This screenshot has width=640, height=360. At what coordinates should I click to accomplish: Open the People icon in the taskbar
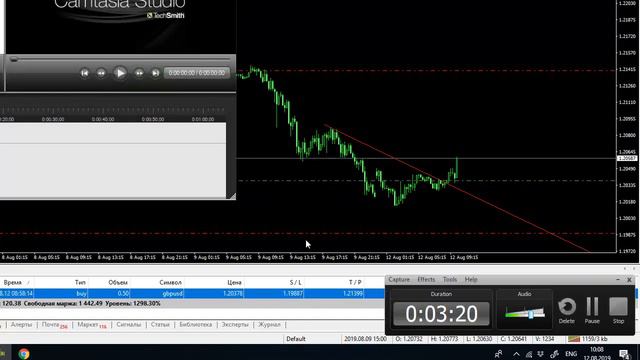(x=498, y=354)
